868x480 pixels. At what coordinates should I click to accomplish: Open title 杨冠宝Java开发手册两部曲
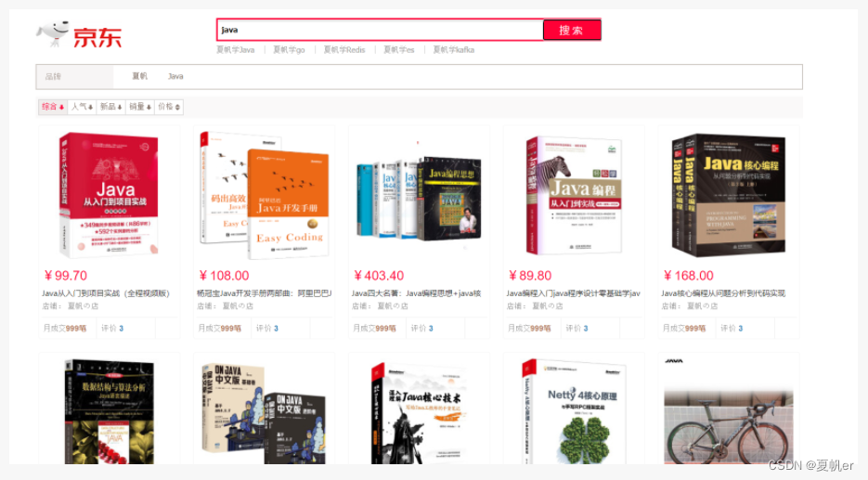(x=264, y=293)
